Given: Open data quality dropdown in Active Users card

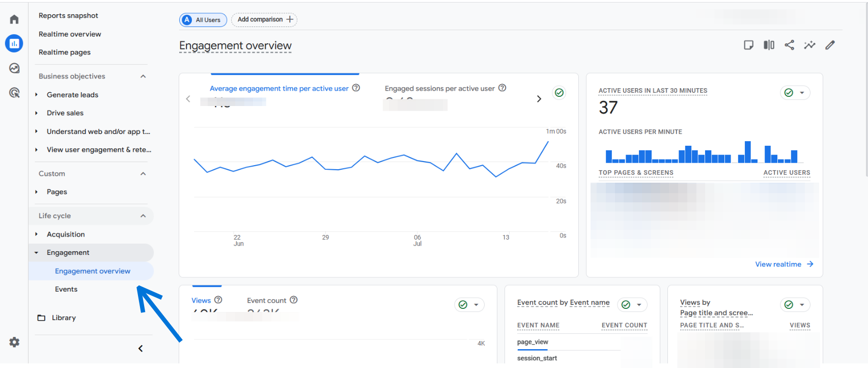Looking at the screenshot, I should click(795, 92).
